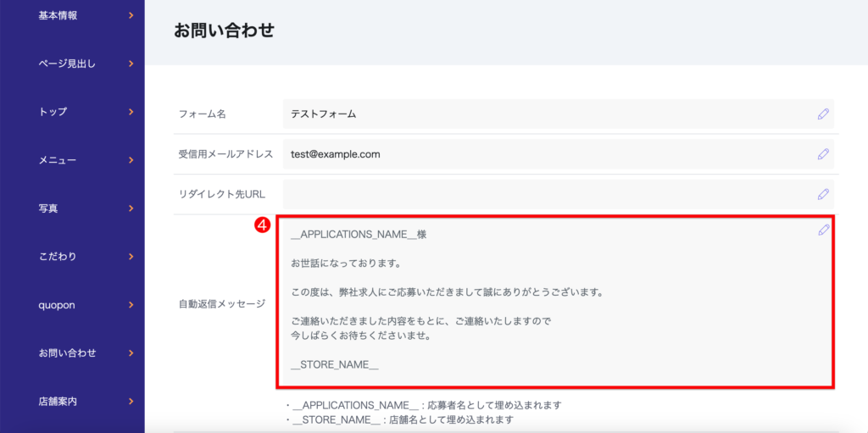Click the red number 4 marker badge

pyautogui.click(x=263, y=225)
